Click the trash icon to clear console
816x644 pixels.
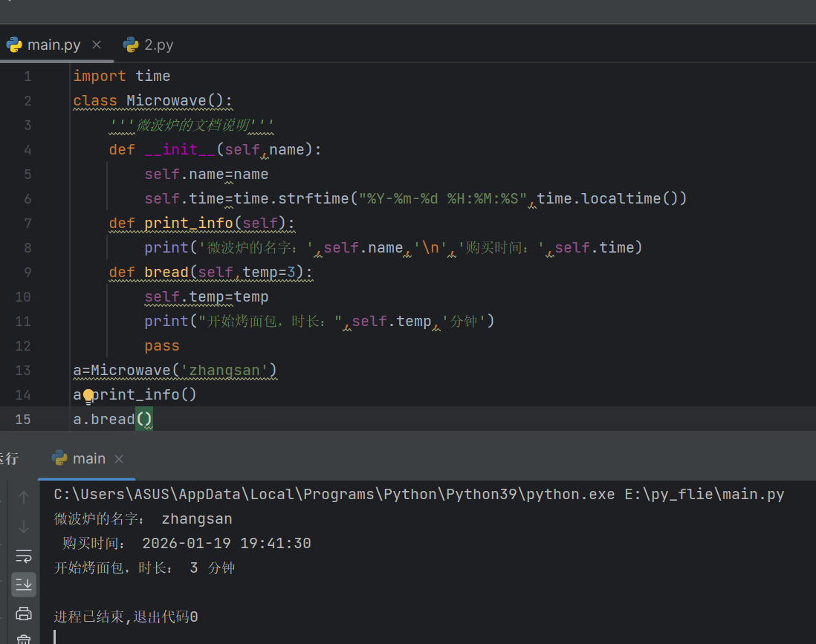pyautogui.click(x=24, y=640)
